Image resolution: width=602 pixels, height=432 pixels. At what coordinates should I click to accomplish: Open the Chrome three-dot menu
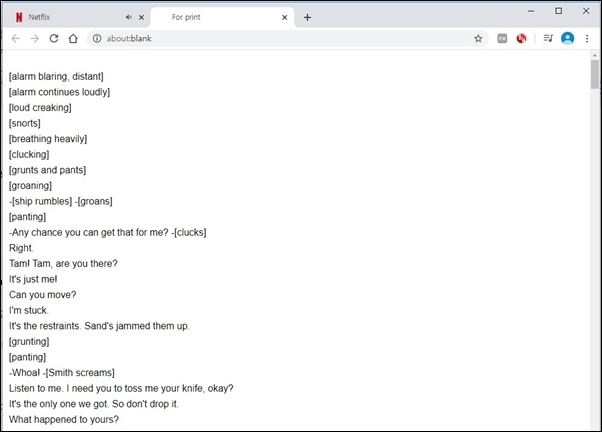tap(587, 38)
